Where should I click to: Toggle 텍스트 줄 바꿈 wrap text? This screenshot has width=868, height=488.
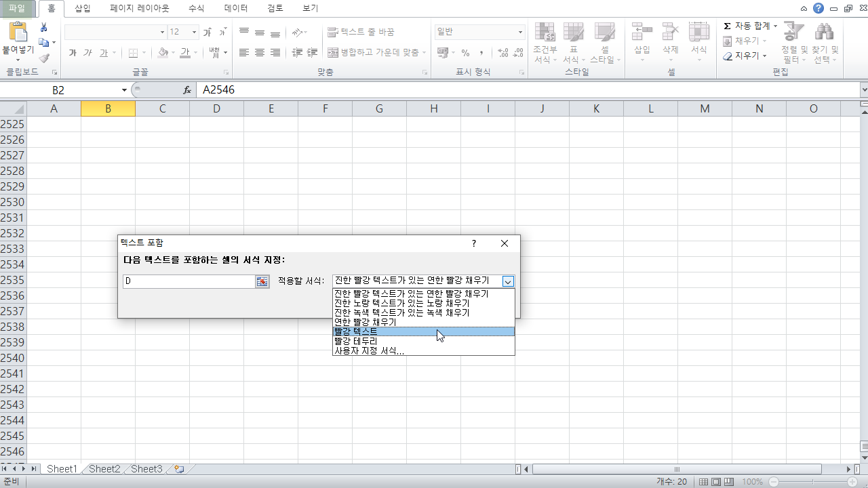click(361, 32)
